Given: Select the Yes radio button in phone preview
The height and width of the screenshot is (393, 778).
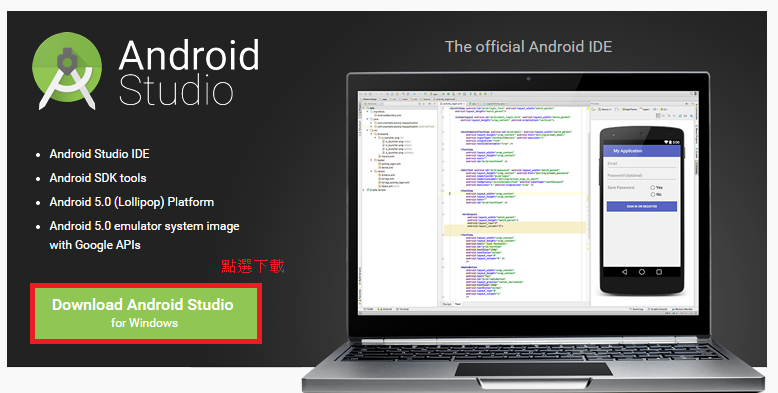Looking at the screenshot, I should pos(653,188).
